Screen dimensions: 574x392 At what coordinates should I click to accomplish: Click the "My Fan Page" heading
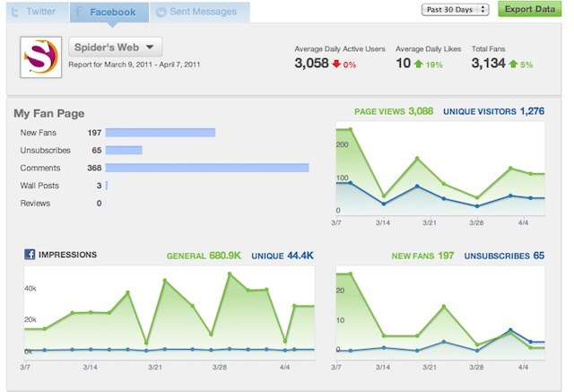click(49, 113)
